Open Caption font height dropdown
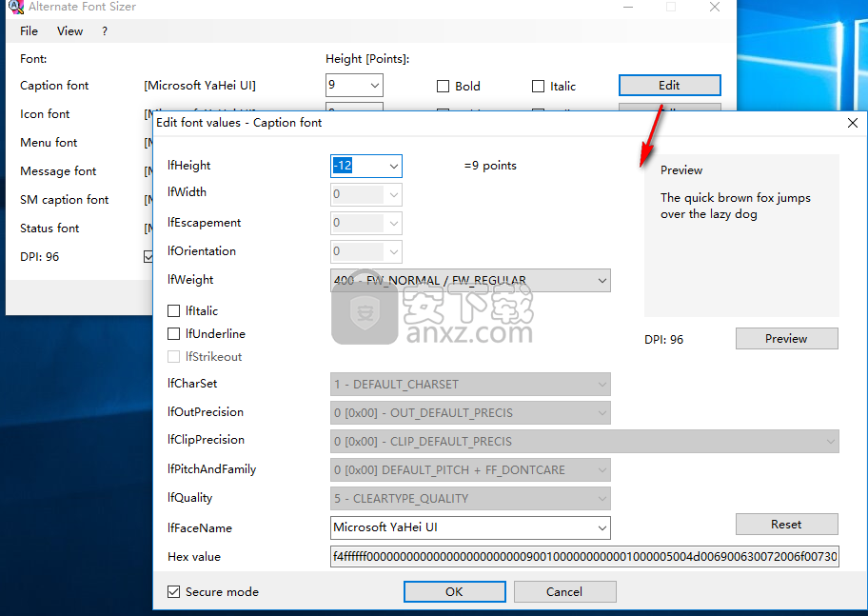 pos(375,86)
